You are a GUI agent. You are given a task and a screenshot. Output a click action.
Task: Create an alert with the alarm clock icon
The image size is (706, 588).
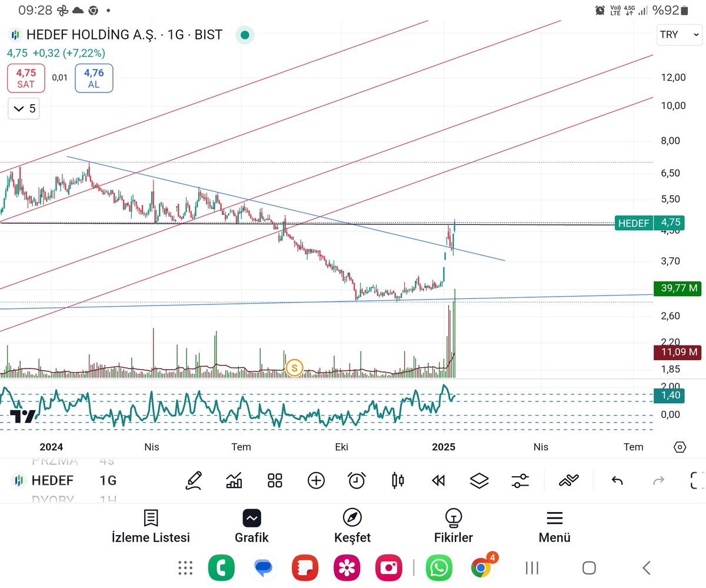tap(357, 480)
